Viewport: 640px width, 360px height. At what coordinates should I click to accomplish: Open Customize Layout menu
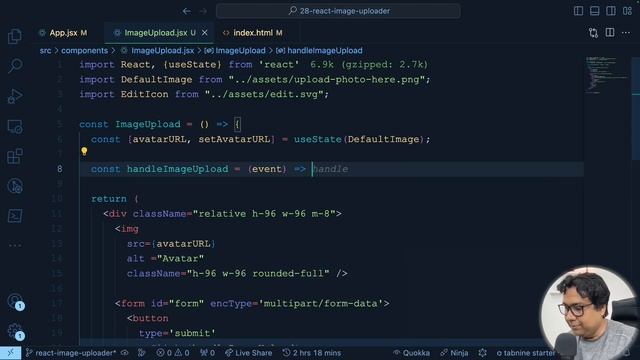(627, 11)
